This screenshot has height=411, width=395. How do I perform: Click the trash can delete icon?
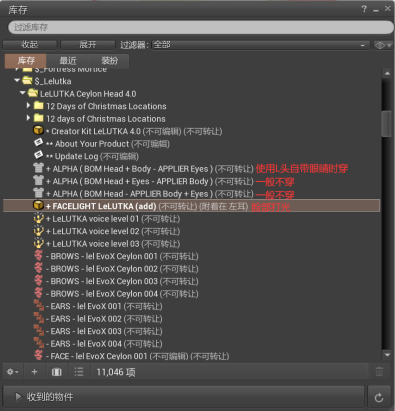379,371
